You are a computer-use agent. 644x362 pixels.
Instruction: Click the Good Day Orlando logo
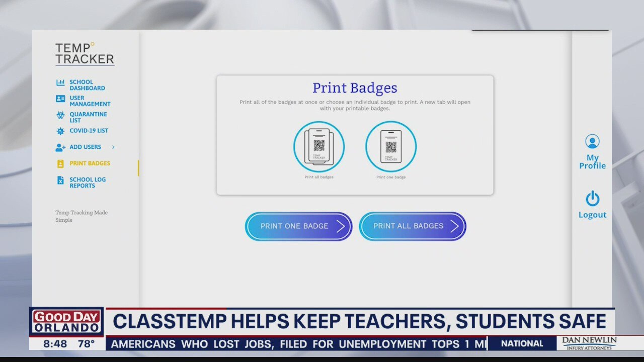point(66,322)
